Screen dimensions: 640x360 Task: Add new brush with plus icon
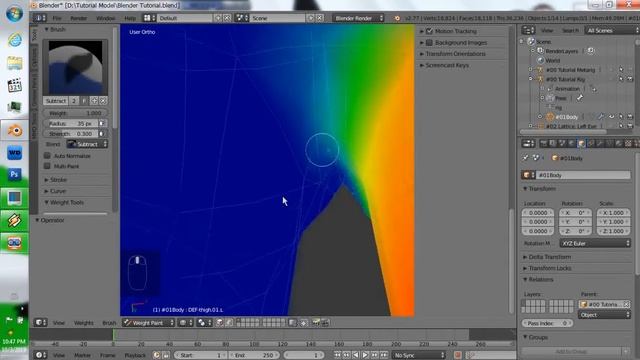pos(94,100)
